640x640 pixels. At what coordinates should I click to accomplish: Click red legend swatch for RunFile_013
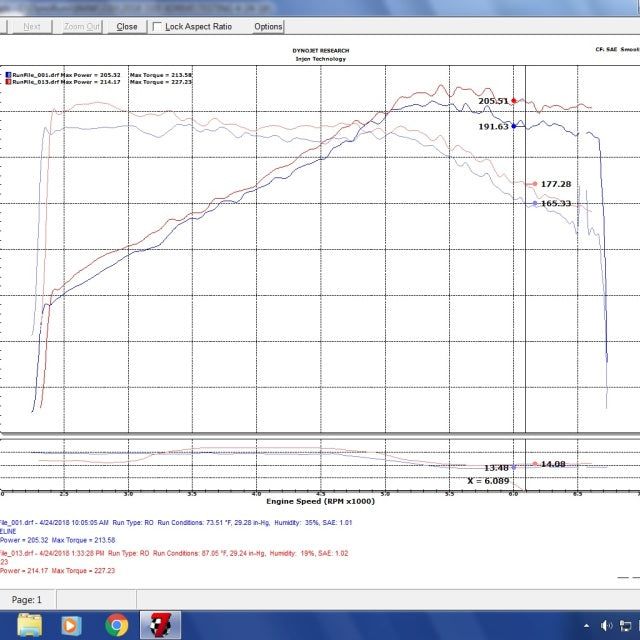point(7,82)
